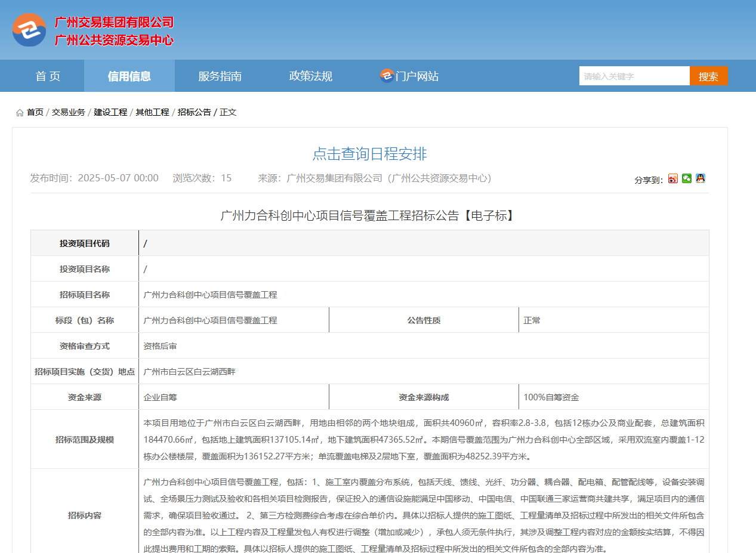This screenshot has height=553, width=756.
Task: Share the page via WeChat
Action: click(686, 178)
